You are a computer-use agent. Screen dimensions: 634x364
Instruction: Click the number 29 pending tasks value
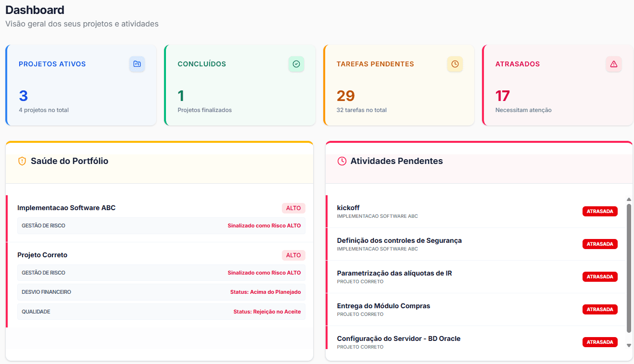[345, 96]
